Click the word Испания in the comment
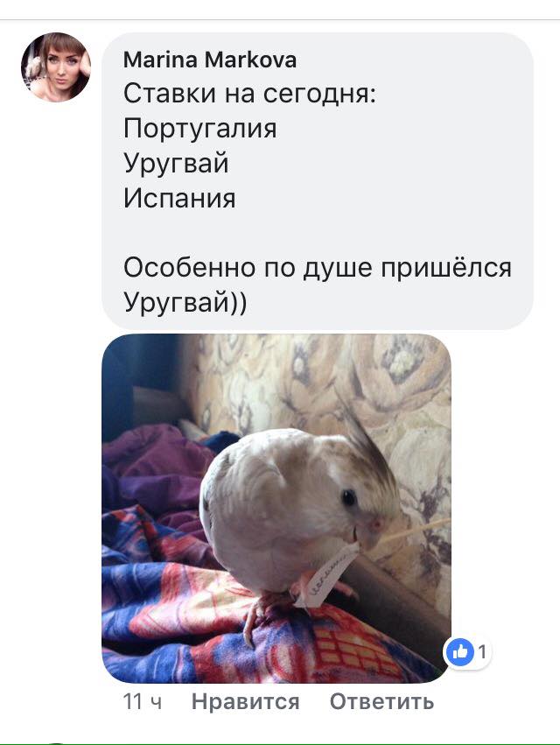The image size is (560, 745). 179,198
